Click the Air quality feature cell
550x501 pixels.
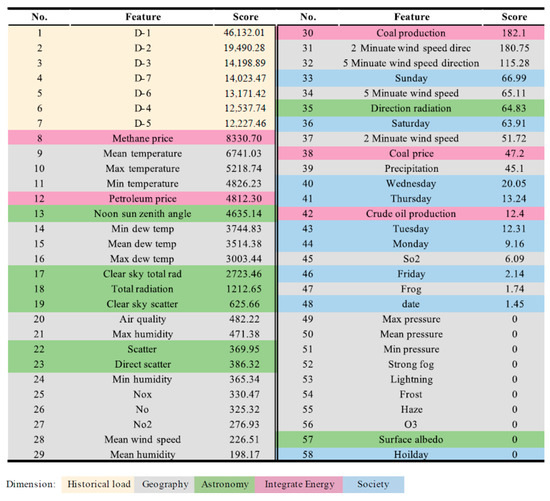142,319
